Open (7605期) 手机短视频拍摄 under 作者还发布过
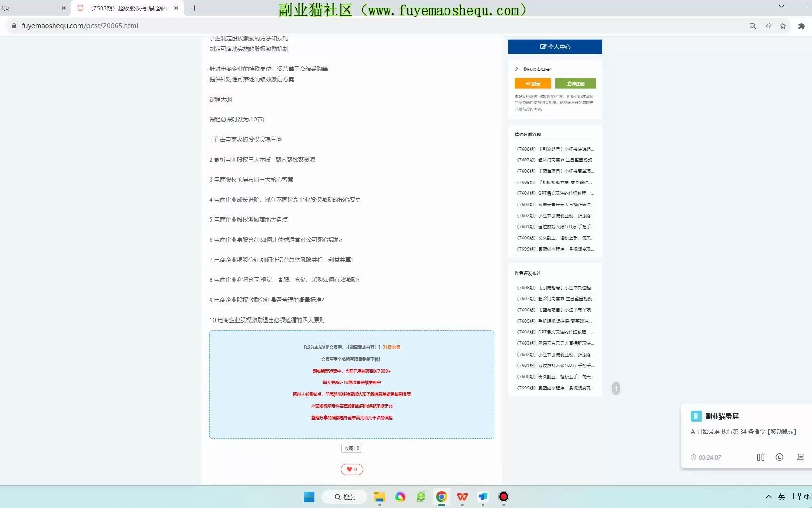Image resolution: width=812 pixels, height=508 pixels. (555, 321)
